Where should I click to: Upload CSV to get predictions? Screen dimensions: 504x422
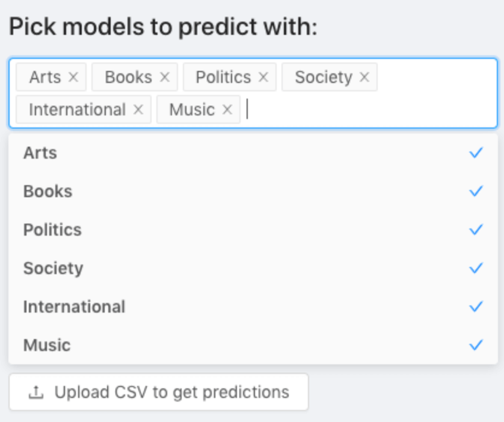[x=159, y=392]
